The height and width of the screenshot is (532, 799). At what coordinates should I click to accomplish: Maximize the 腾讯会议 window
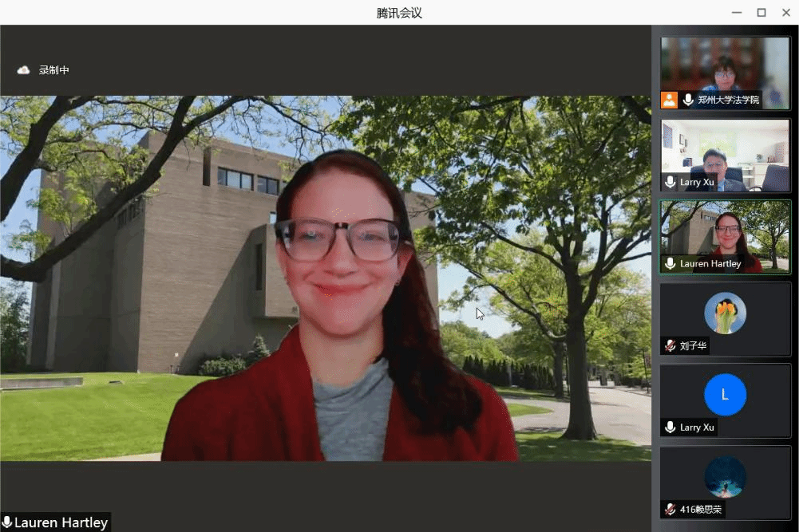tap(761, 13)
